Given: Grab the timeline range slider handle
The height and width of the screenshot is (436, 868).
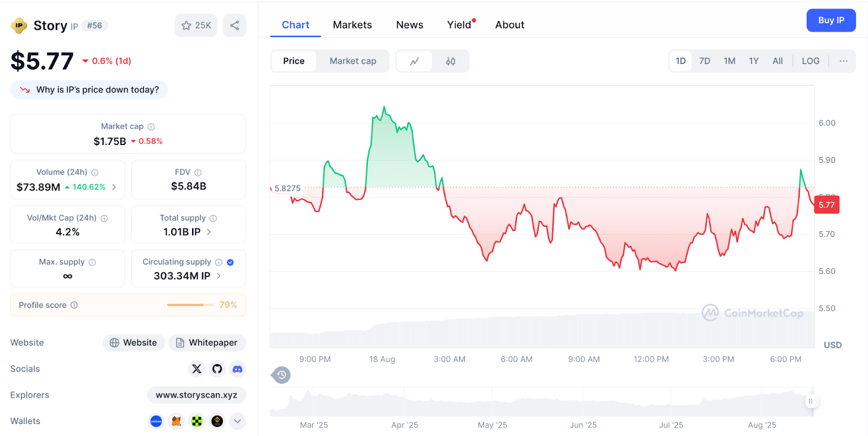Looking at the screenshot, I should pos(810,402).
